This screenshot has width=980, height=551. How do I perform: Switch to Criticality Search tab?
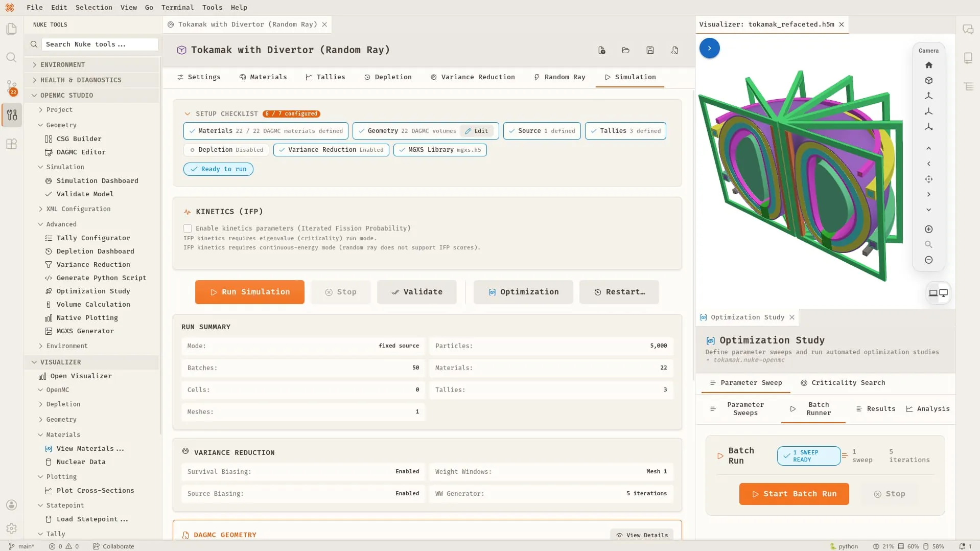tap(843, 383)
